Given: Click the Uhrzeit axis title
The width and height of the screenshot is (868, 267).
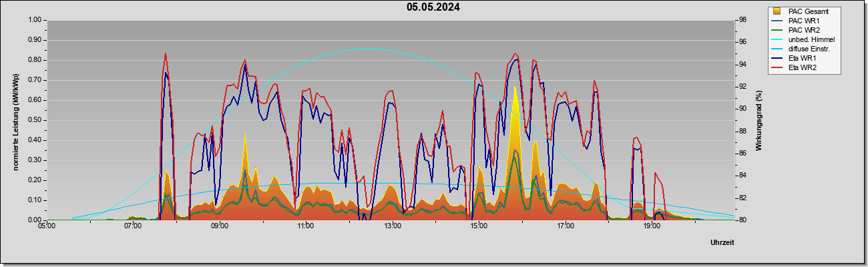Looking at the screenshot, I should [722, 243].
